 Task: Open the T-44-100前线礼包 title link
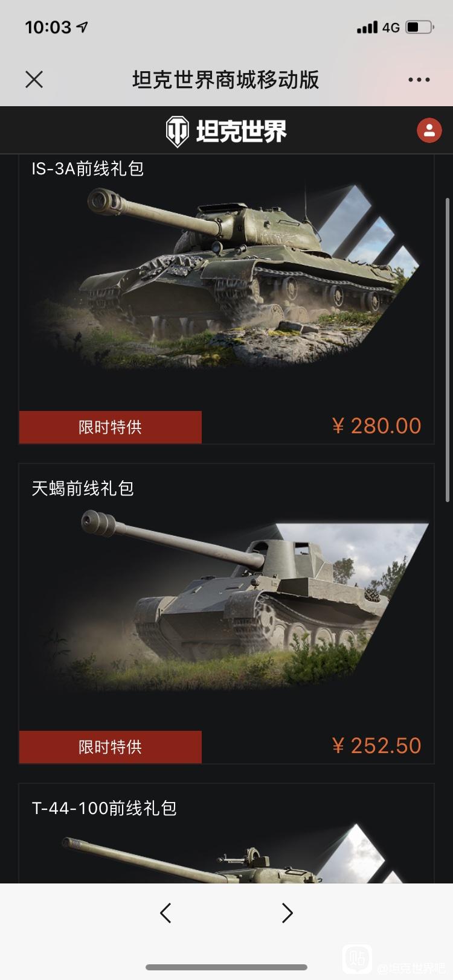(x=104, y=808)
